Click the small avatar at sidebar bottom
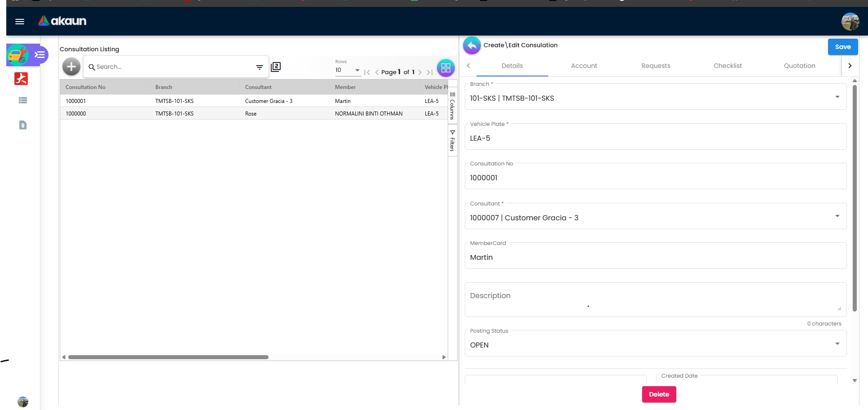 (x=23, y=401)
